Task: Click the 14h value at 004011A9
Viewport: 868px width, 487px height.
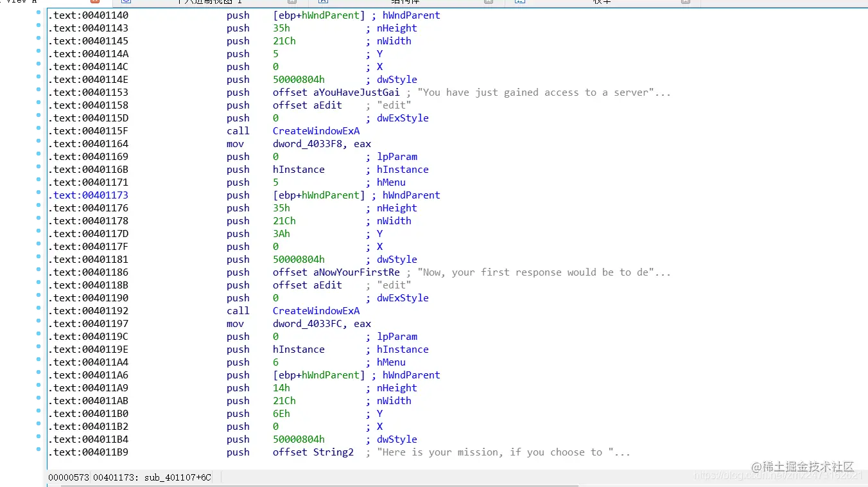Action: [x=281, y=388]
